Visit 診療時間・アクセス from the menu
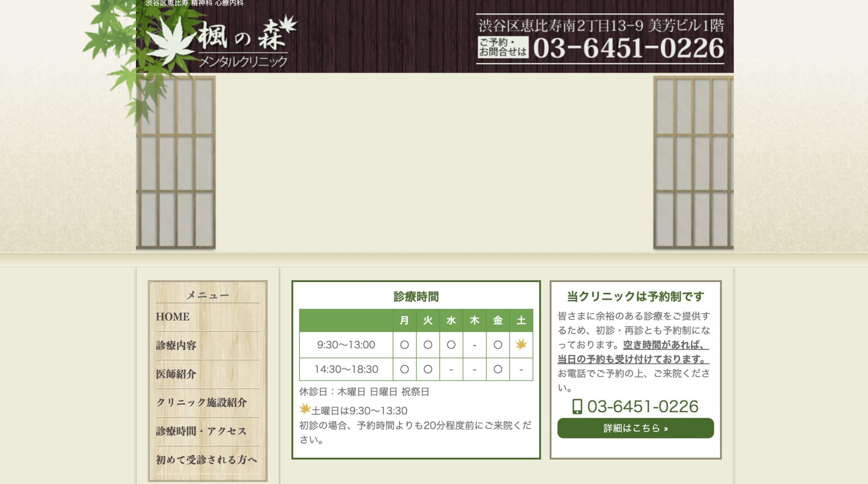The width and height of the screenshot is (868, 484). 200,431
